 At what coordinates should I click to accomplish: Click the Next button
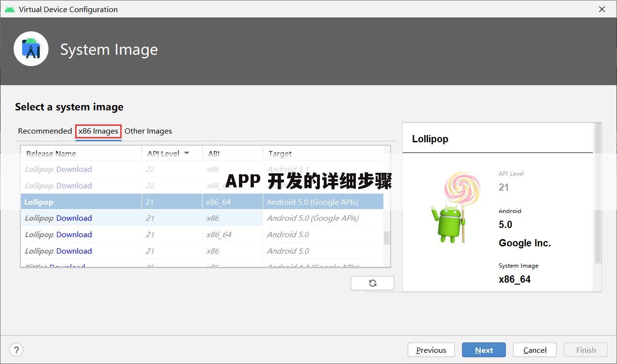484,350
